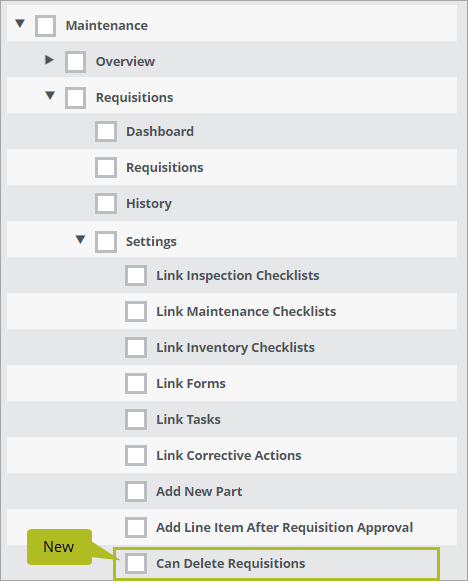
Task: Enable the Can Delete Requisitions checkbox
Action: [x=136, y=563]
